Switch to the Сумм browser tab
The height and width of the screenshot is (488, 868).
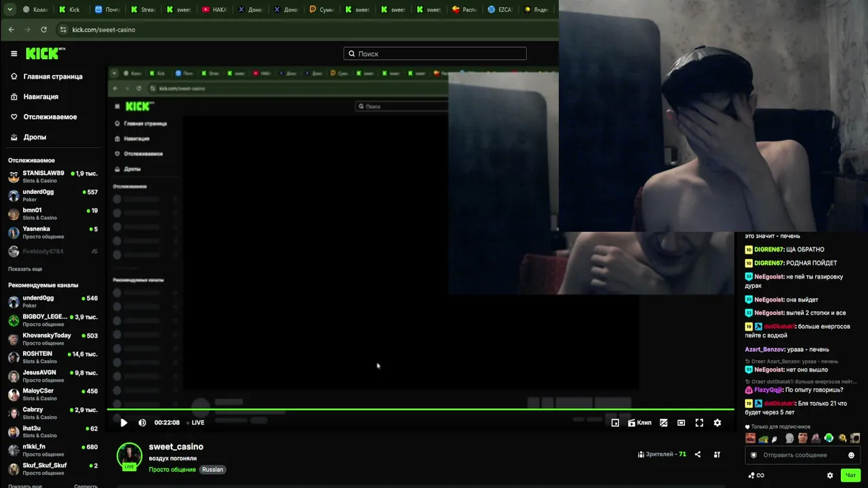[321, 9]
